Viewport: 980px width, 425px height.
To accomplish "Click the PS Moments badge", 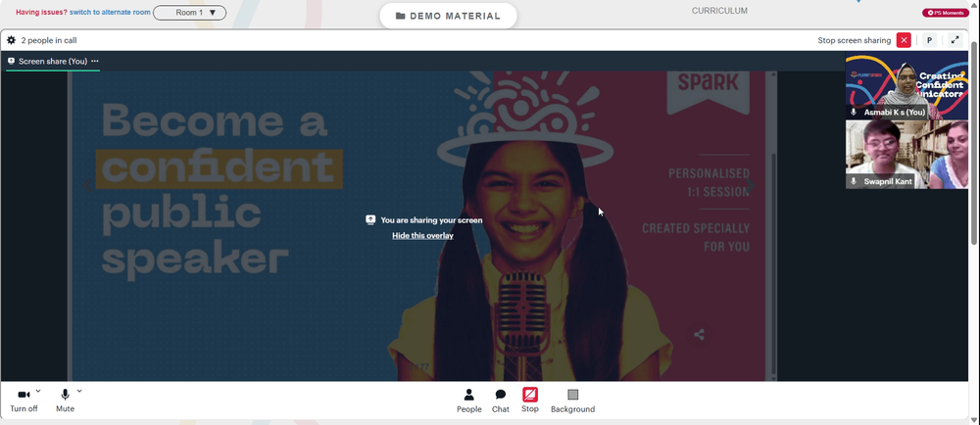I will click(x=946, y=13).
